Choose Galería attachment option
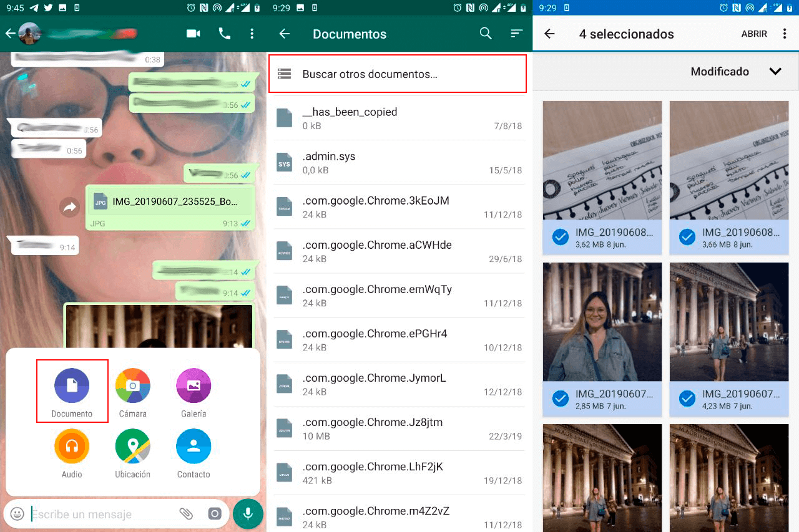The image size is (799, 532). pos(194,385)
